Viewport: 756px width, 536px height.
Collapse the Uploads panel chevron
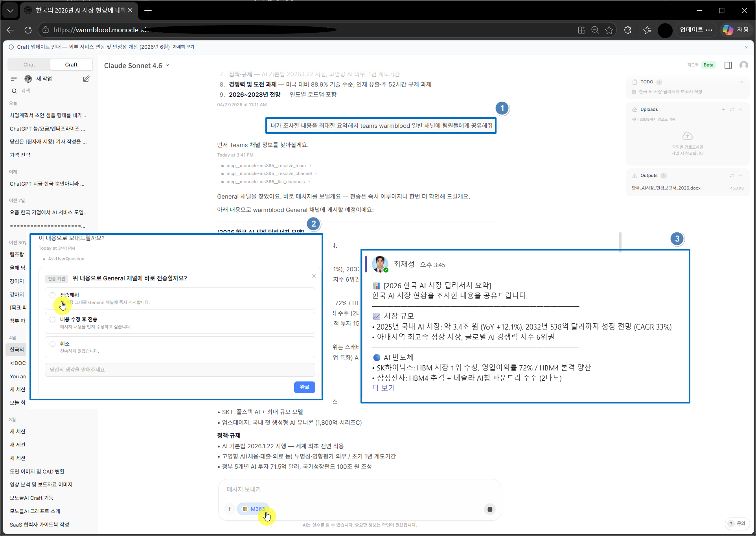(741, 110)
